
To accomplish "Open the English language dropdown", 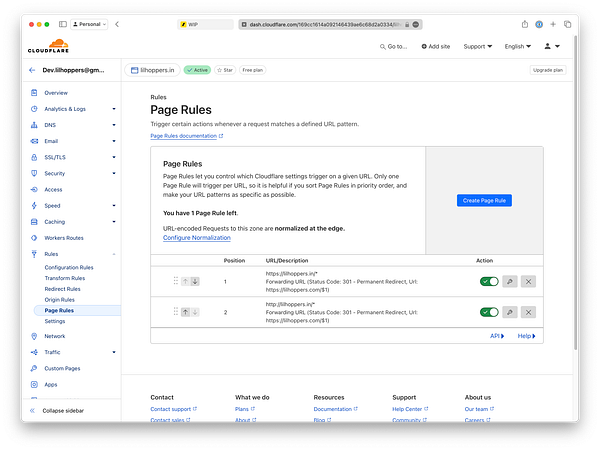I will point(518,46).
